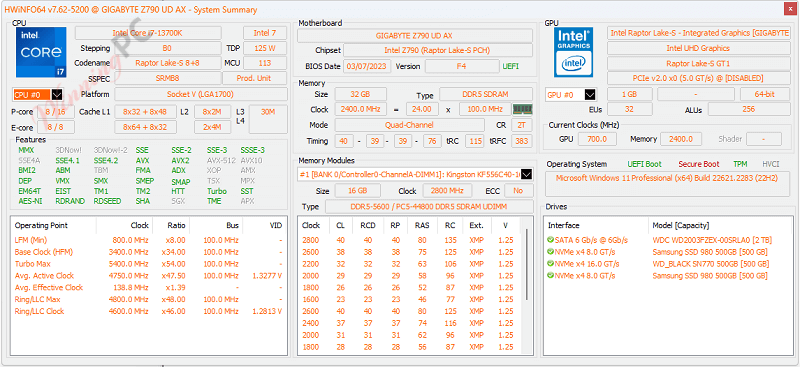This screenshot has height=367, width=800.
Task: Open the GPU #0 selector dropdown
Action: pyautogui.click(x=590, y=95)
